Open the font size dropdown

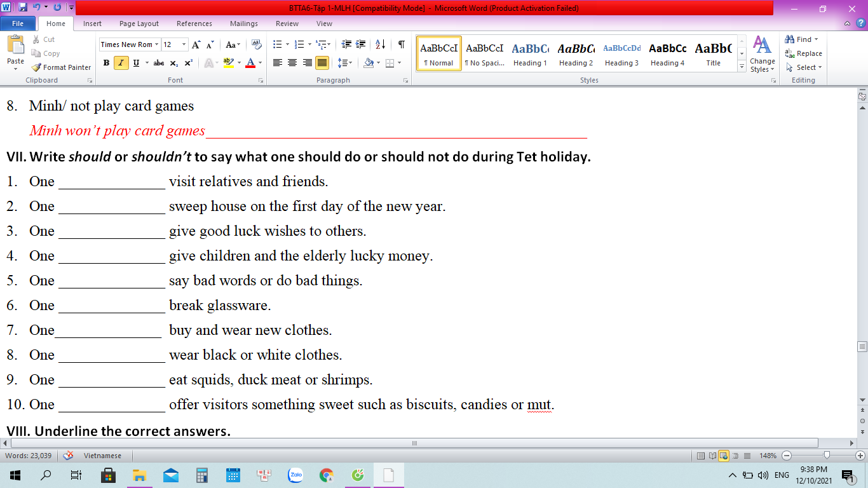(x=184, y=44)
